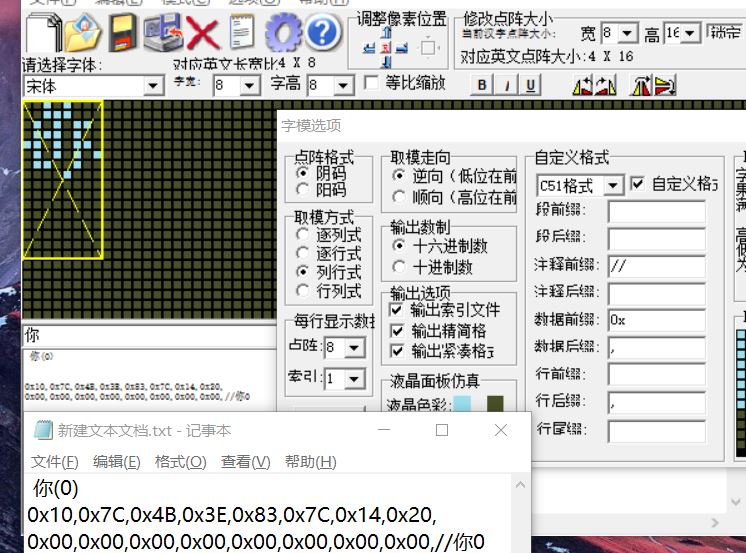746x553 pixels.
Task: Select 顺向 high-bit-first direction
Action: (x=399, y=196)
